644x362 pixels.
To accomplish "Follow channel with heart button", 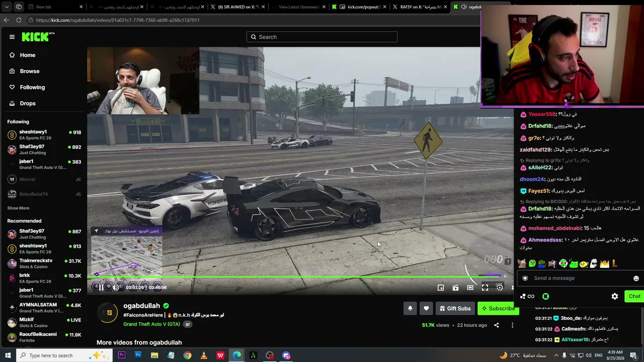I will pos(426,308).
